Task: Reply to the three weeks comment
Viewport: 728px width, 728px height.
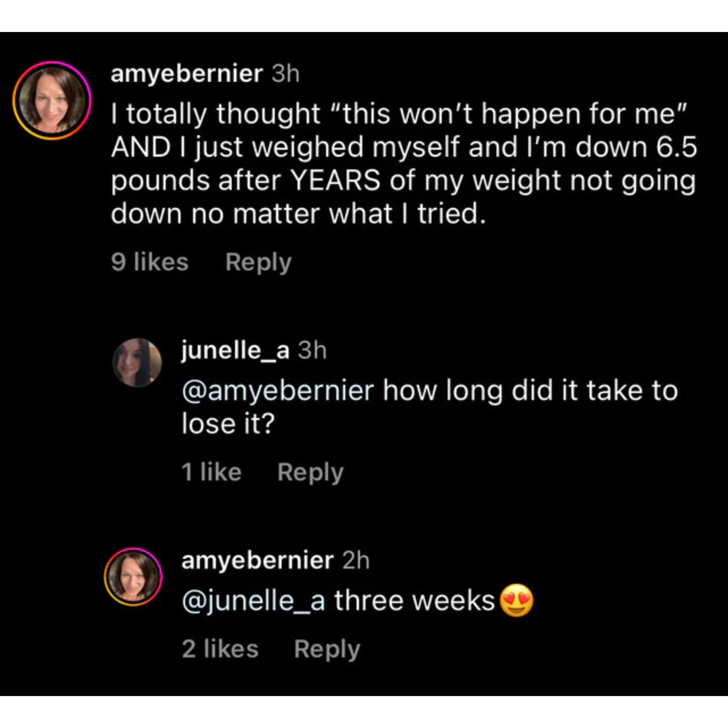Action: (x=327, y=649)
